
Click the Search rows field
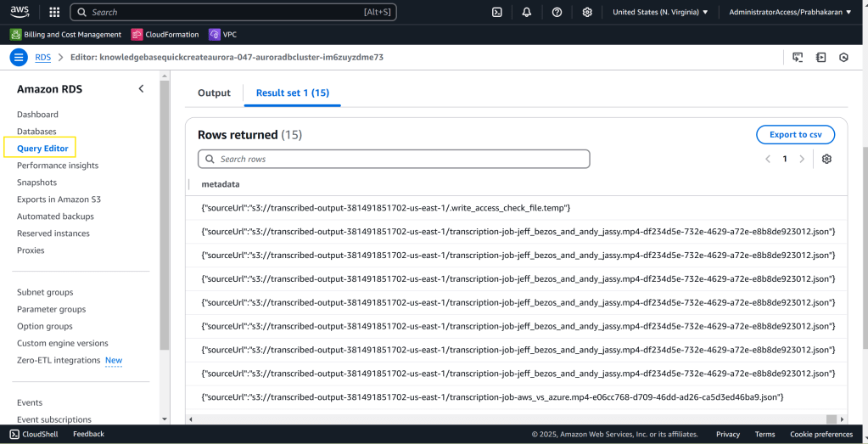[x=394, y=159]
